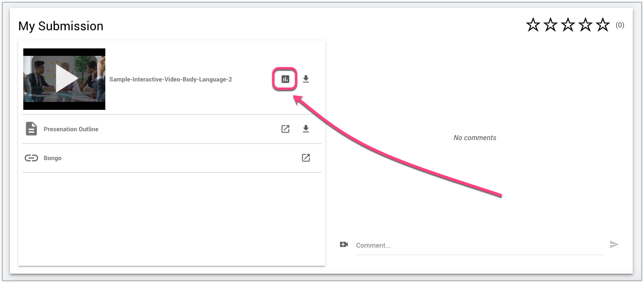The width and height of the screenshot is (644, 283).
Task: Select the Presenation Outline file name
Action: tap(71, 129)
